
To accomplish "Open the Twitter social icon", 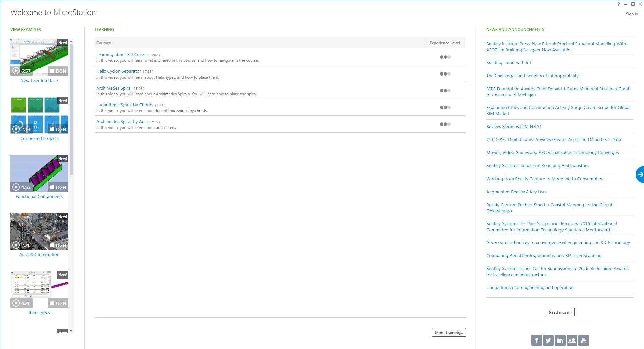I will tap(548, 340).
